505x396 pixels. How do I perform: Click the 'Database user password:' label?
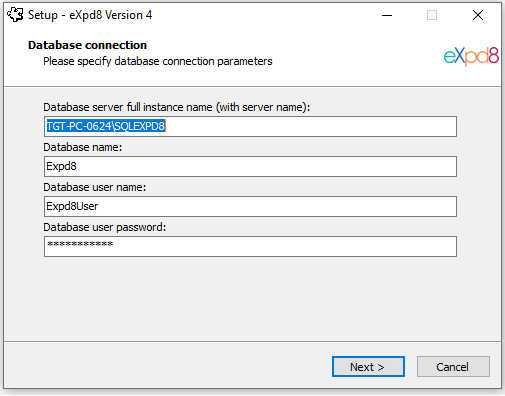105,227
